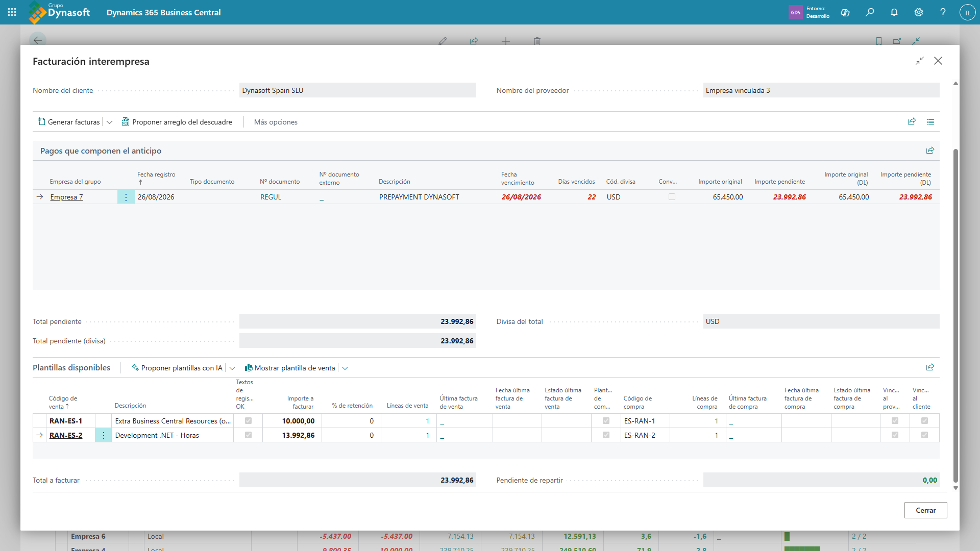Toggle the Conv... checkbox for Empresa 7
This screenshot has width=980, height=551.
[x=672, y=197]
